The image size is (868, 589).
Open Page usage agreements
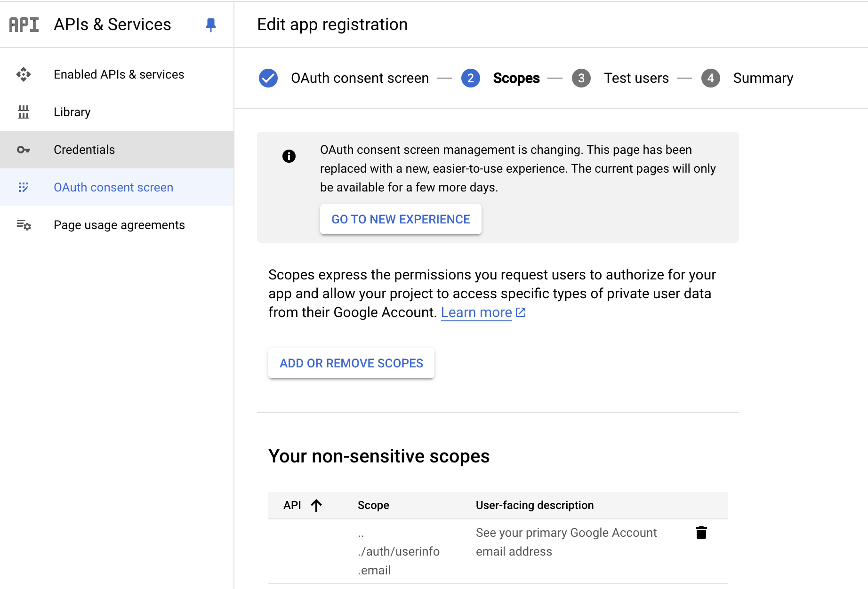tap(119, 225)
